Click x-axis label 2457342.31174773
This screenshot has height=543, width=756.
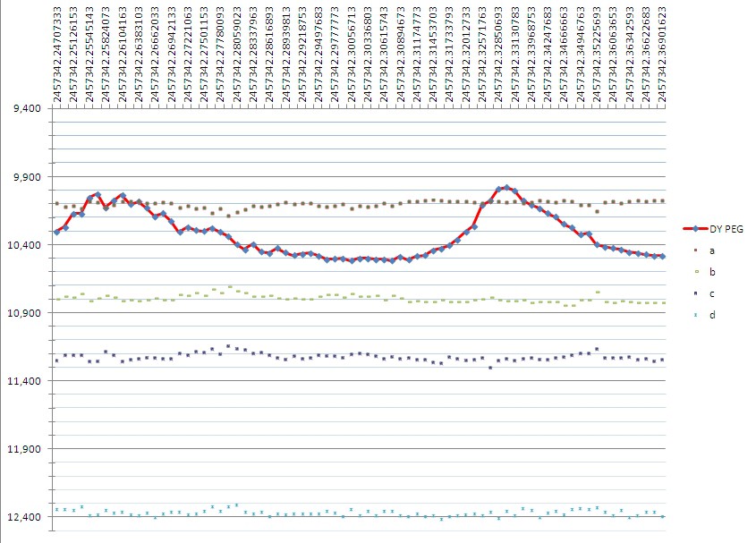[418, 55]
